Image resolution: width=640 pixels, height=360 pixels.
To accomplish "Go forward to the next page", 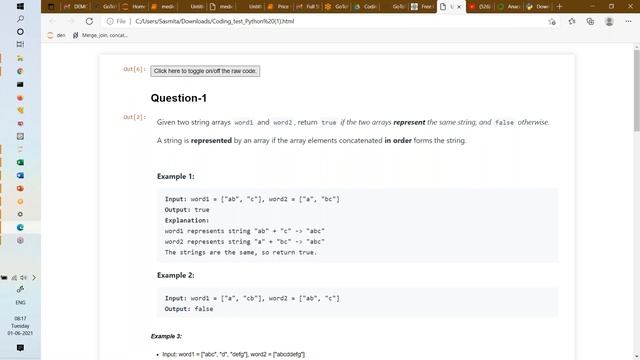I will (x=71, y=21).
